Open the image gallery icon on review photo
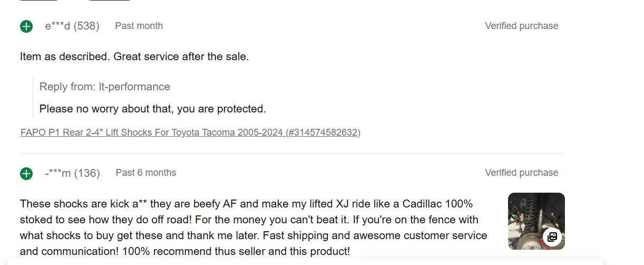644x265 pixels. (x=552, y=237)
